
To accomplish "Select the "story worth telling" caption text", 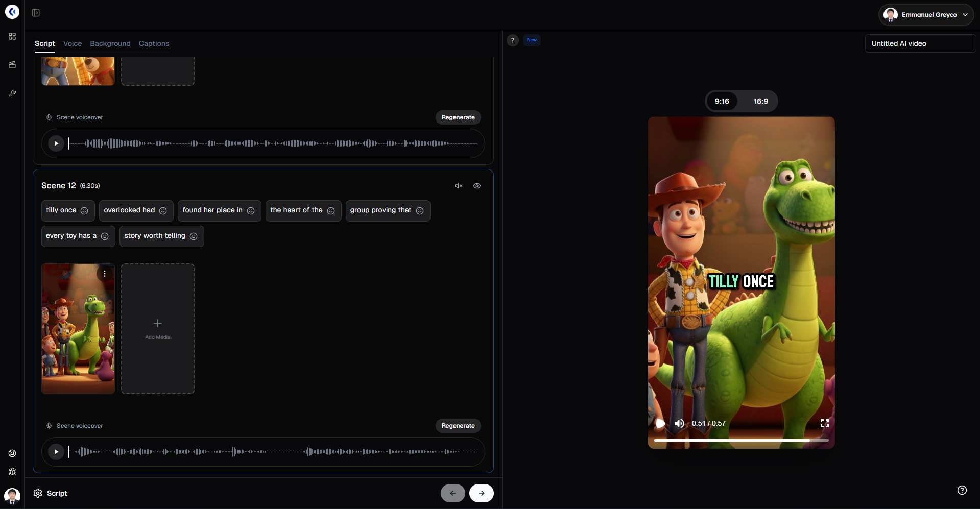I will click(155, 236).
